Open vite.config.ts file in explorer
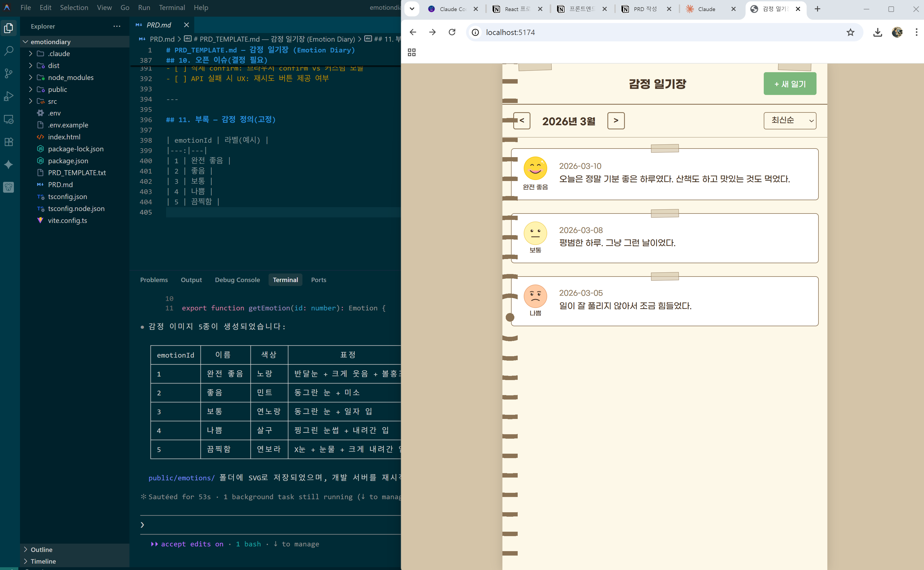Screen dimensions: 924x570 pos(67,220)
